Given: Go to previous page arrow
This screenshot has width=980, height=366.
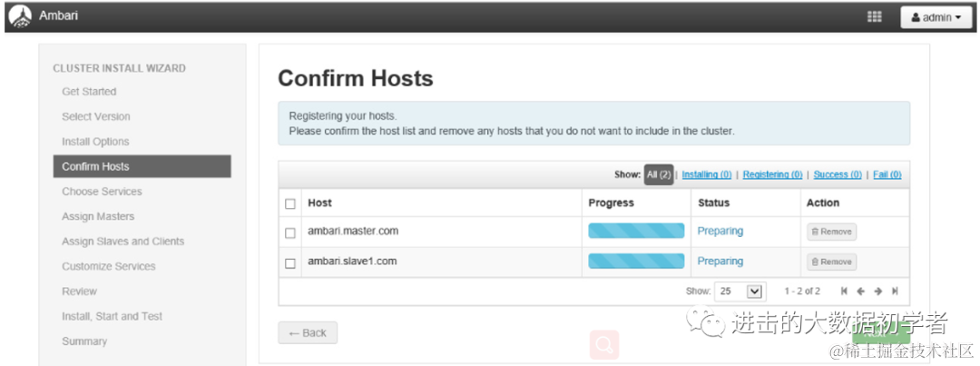Looking at the screenshot, I should (860, 291).
